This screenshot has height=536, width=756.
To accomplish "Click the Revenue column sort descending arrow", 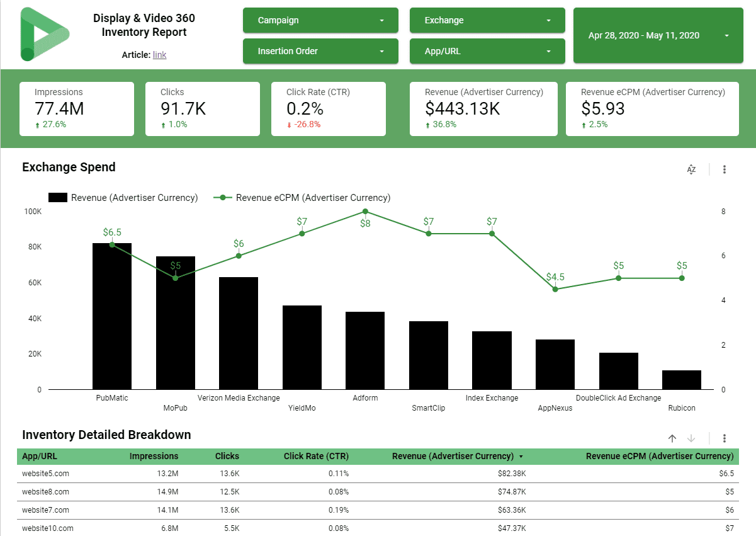I will (521, 457).
